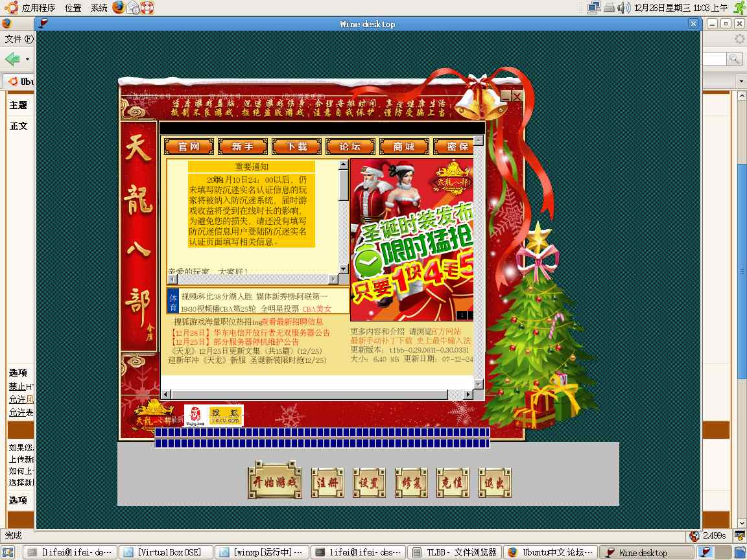The height and width of the screenshot is (560, 747).
Task: Open the 位置 (Places) menu
Action: [73, 8]
